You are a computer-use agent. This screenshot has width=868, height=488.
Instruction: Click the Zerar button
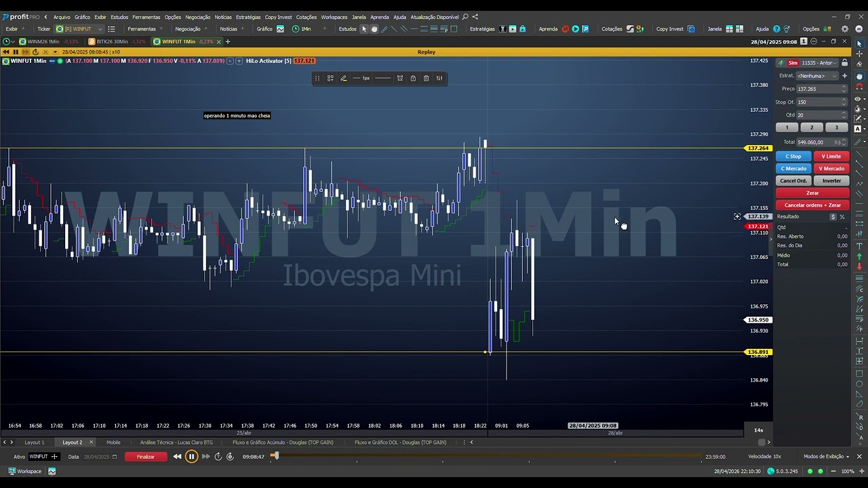point(812,193)
